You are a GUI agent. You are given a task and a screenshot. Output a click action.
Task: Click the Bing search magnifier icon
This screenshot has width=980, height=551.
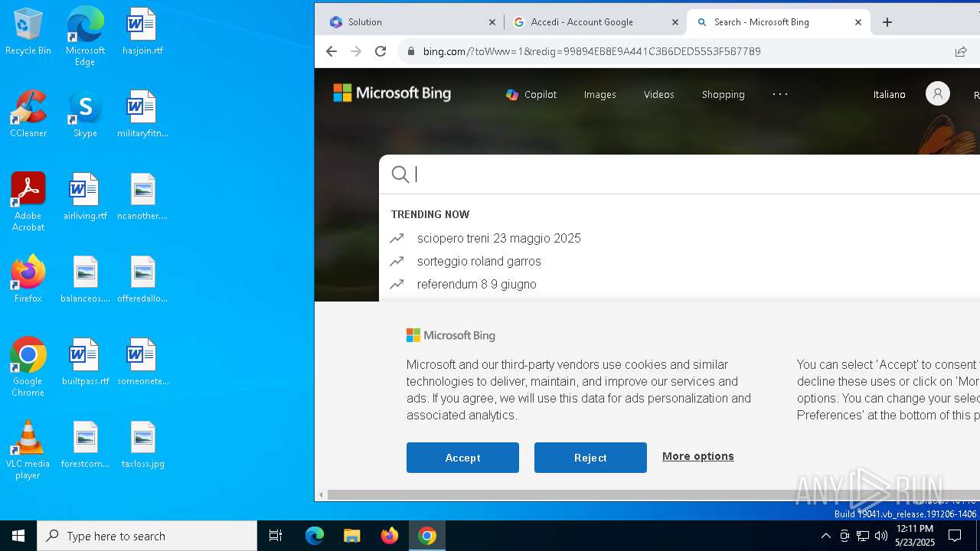pyautogui.click(x=400, y=174)
